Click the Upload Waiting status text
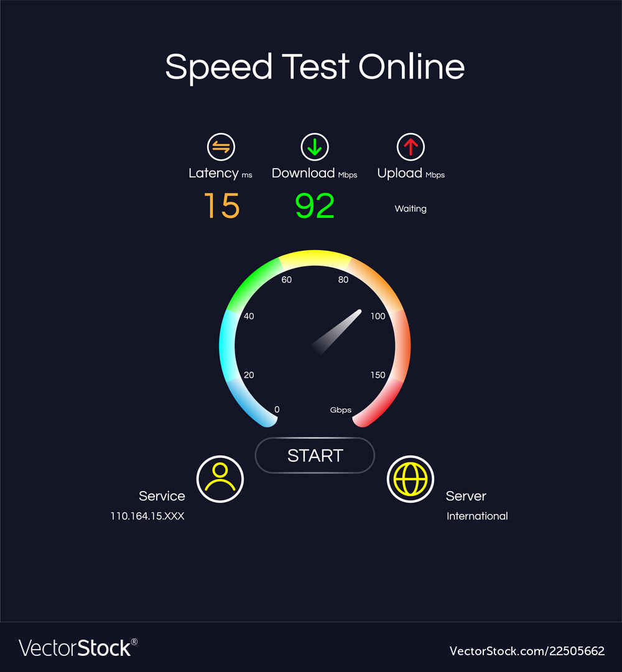 click(411, 208)
